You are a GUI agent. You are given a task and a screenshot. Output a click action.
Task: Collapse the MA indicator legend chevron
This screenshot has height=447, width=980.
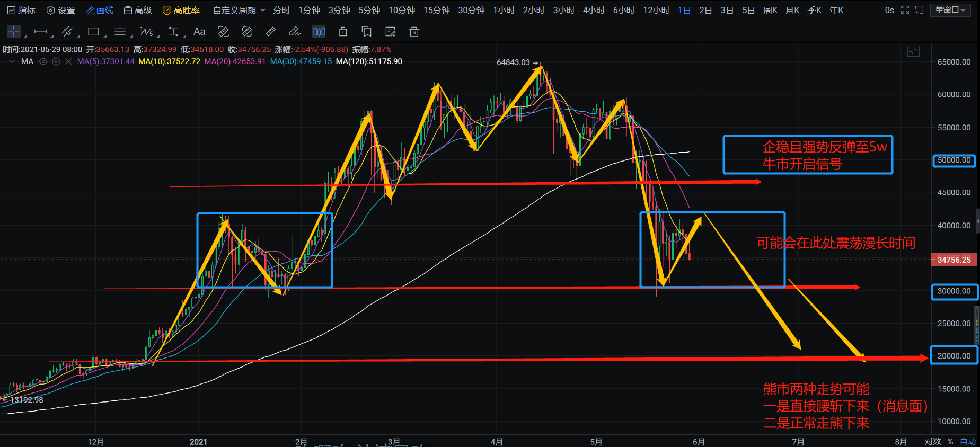(x=12, y=61)
